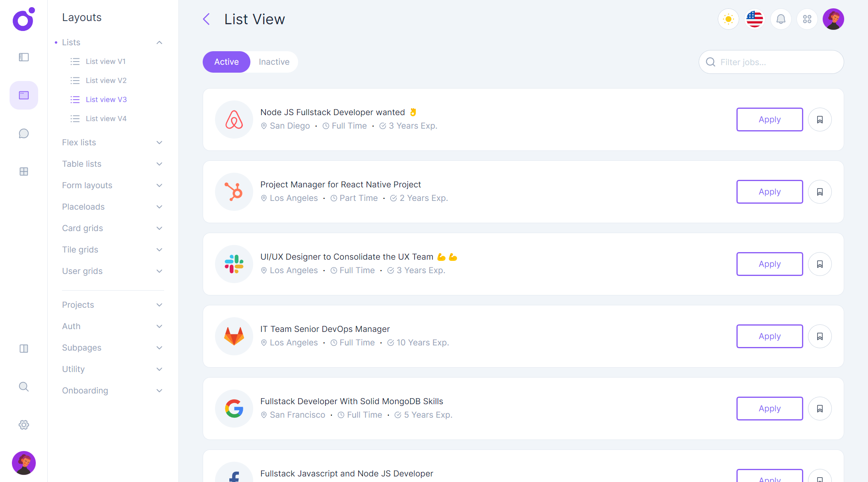Open settings via the gear icon
The image size is (868, 482).
tap(23, 424)
